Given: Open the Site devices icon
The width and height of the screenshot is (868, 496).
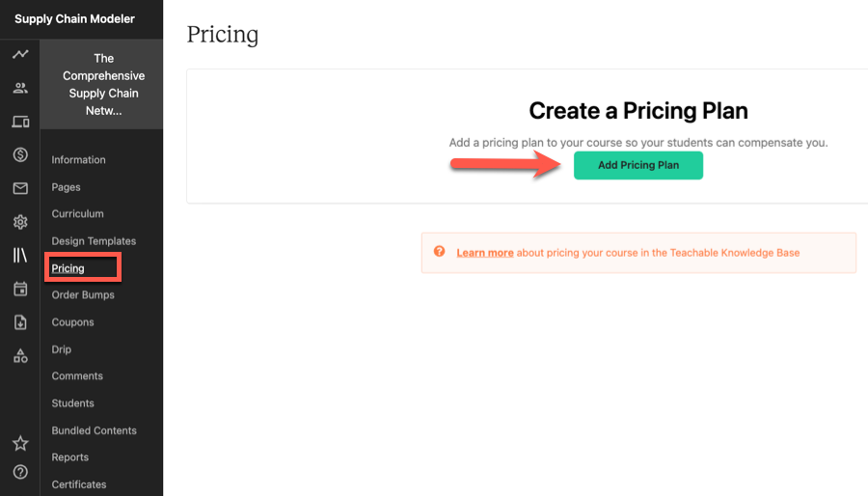Looking at the screenshot, I should 20,122.
